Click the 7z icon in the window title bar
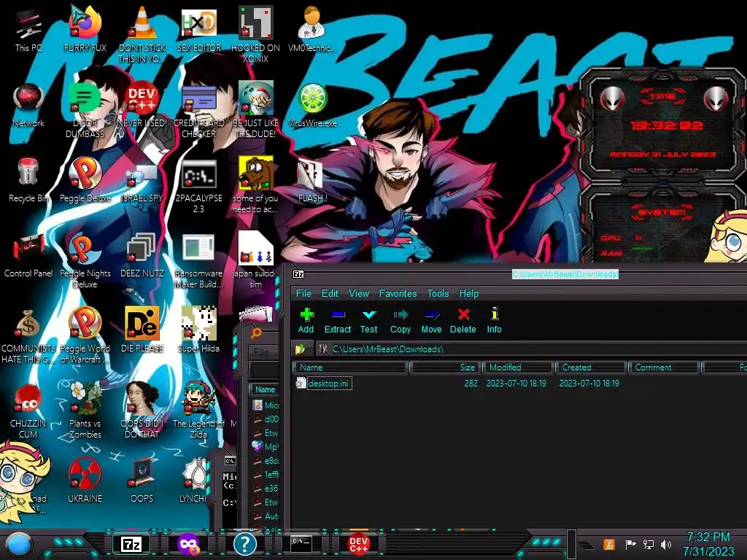The width and height of the screenshot is (747, 560). point(298,274)
